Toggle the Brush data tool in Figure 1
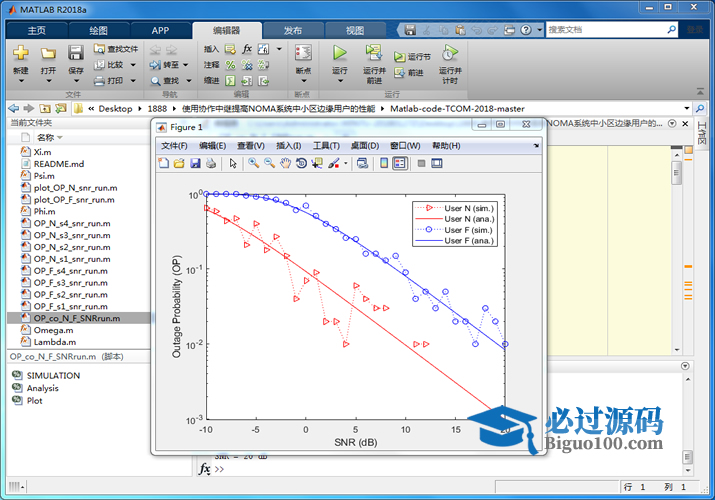The image size is (715, 500). pos(334,163)
